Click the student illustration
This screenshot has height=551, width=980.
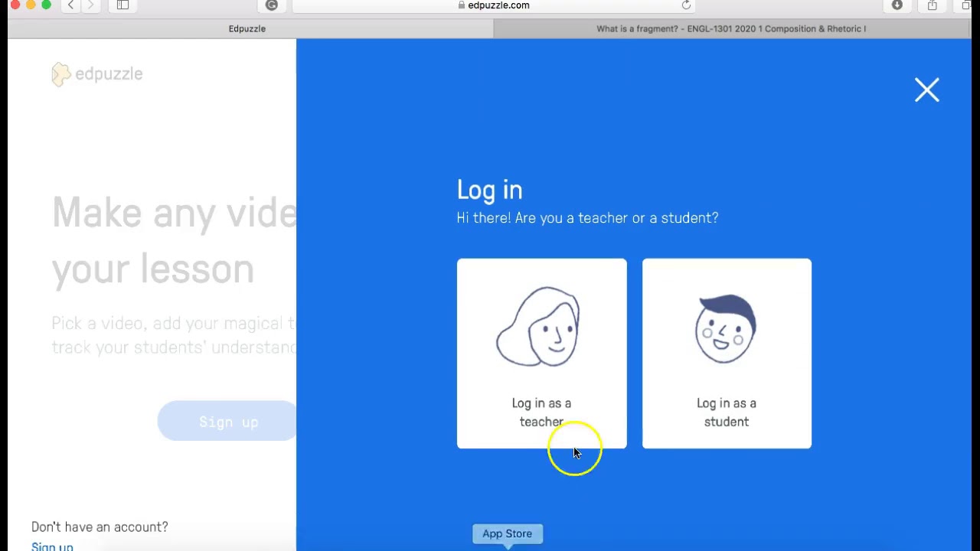(726, 328)
